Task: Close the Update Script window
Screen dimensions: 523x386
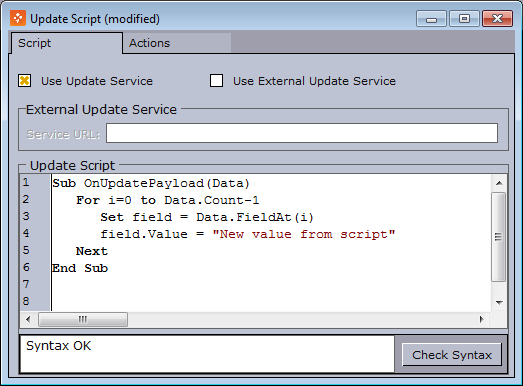Action: tap(497, 19)
